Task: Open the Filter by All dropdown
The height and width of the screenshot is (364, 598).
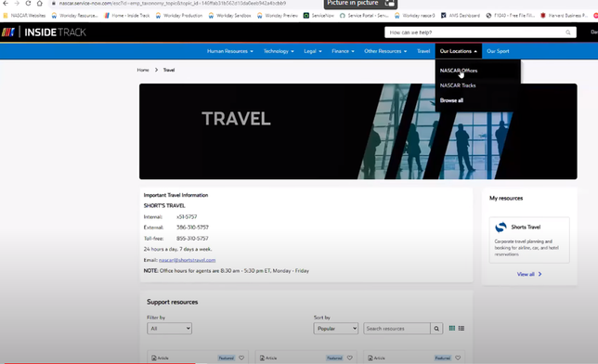Action: [x=169, y=328]
